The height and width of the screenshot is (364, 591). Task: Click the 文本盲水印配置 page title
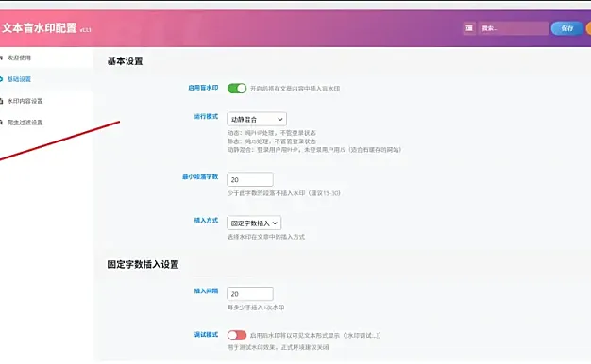tap(40, 28)
